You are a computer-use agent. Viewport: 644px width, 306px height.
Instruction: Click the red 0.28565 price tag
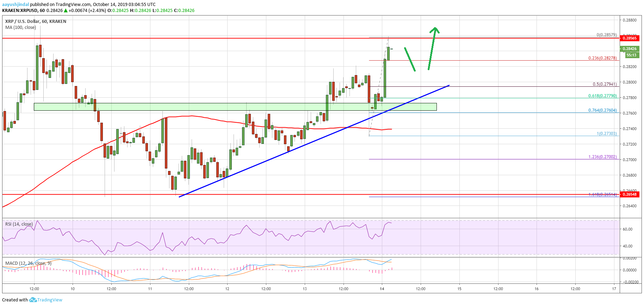click(630, 38)
